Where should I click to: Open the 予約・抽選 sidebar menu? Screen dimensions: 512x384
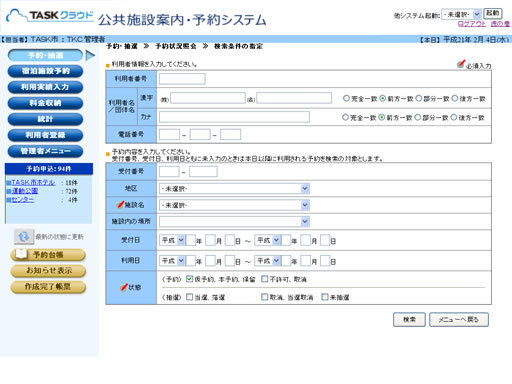45,55
